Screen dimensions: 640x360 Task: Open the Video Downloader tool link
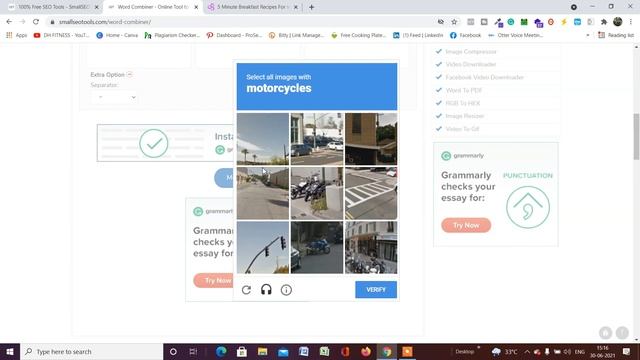tap(471, 64)
